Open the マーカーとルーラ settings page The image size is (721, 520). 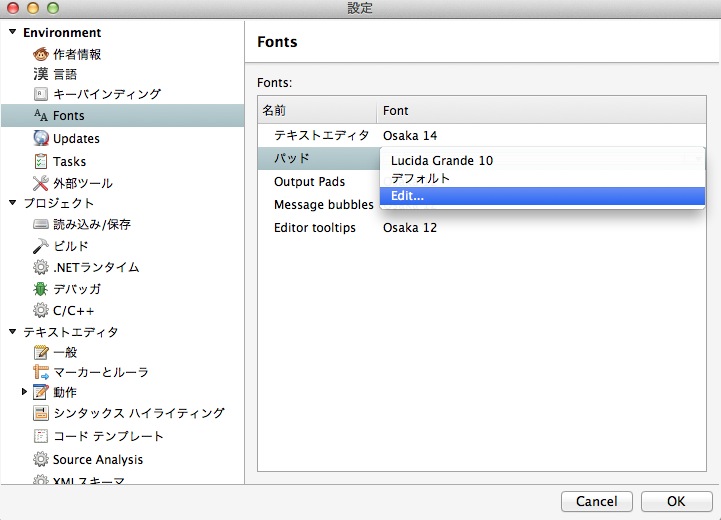click(101, 372)
